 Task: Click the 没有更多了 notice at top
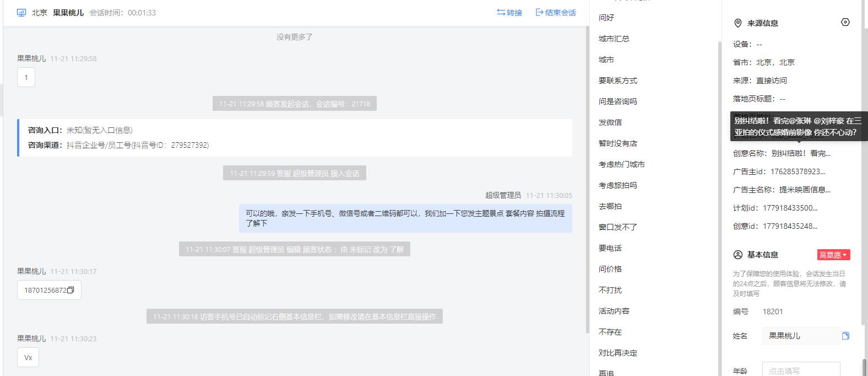coord(295,37)
